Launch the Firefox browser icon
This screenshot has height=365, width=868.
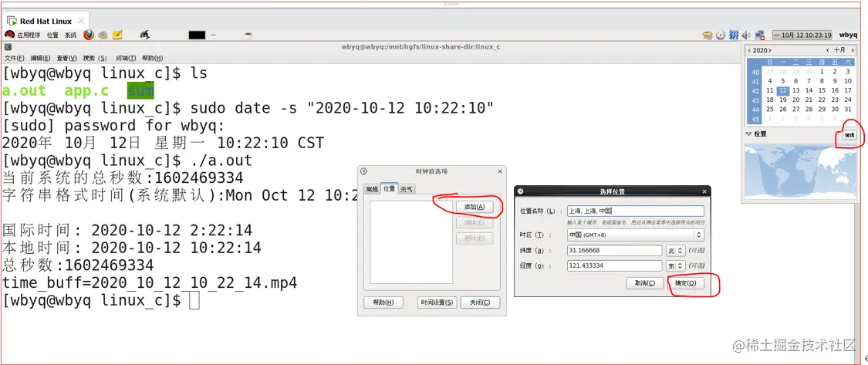[x=89, y=35]
